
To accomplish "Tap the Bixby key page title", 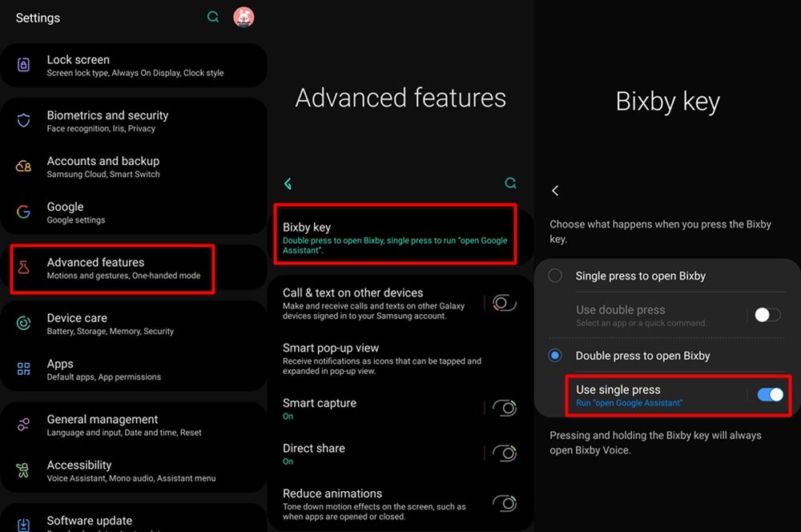I will 667,101.
